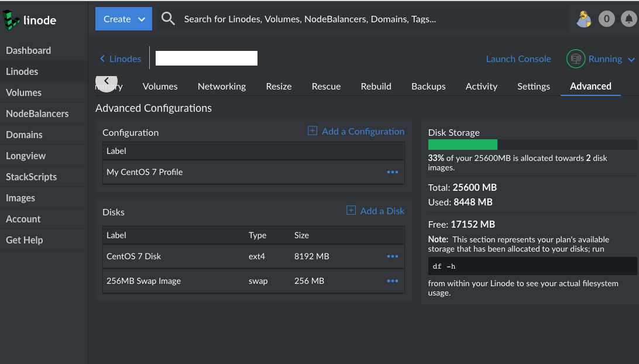Click the 8192 MB size cell
Image resolution: width=639 pixels, height=364 pixels.
coord(311,256)
